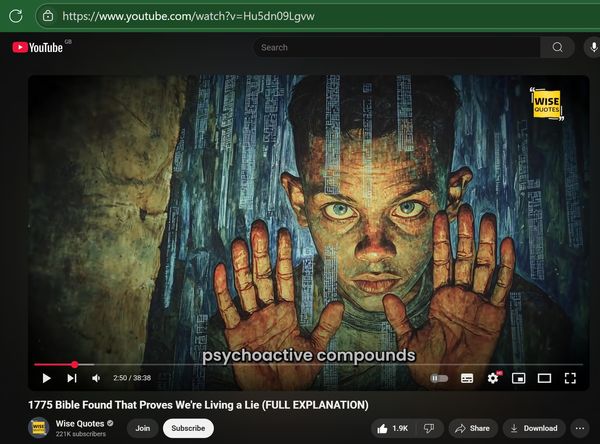This screenshot has width=600, height=444.
Task: Click the 221K subscribers text
Action: pos(81,434)
